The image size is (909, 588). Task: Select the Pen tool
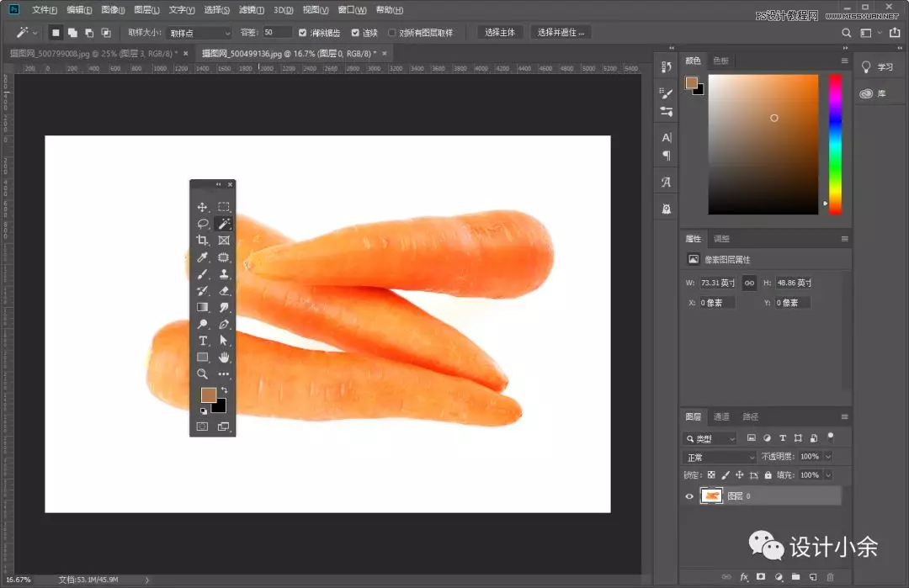point(224,324)
